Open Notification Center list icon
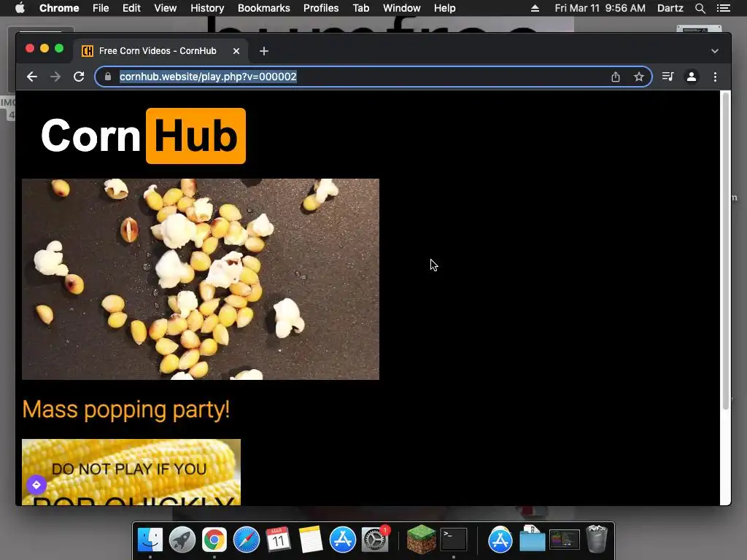The image size is (747, 560). [724, 8]
